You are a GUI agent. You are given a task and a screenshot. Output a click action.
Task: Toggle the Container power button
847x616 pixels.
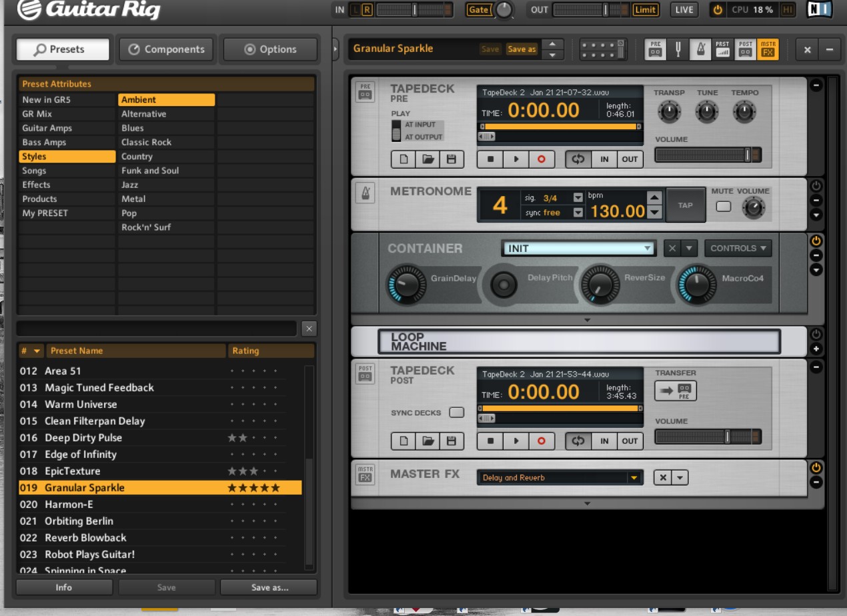pyautogui.click(x=816, y=240)
